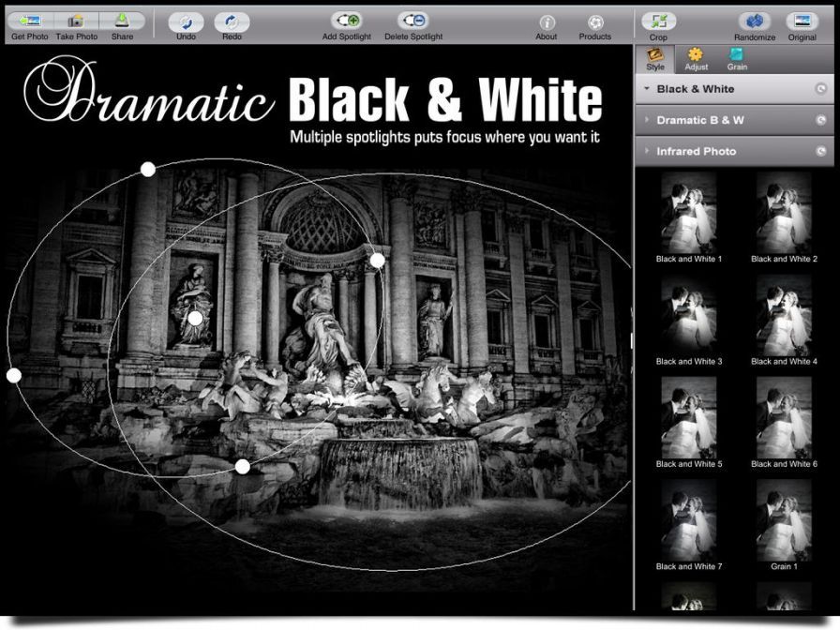Image resolution: width=840 pixels, height=630 pixels.
Task: Enable the Grain panel
Action: click(737, 59)
